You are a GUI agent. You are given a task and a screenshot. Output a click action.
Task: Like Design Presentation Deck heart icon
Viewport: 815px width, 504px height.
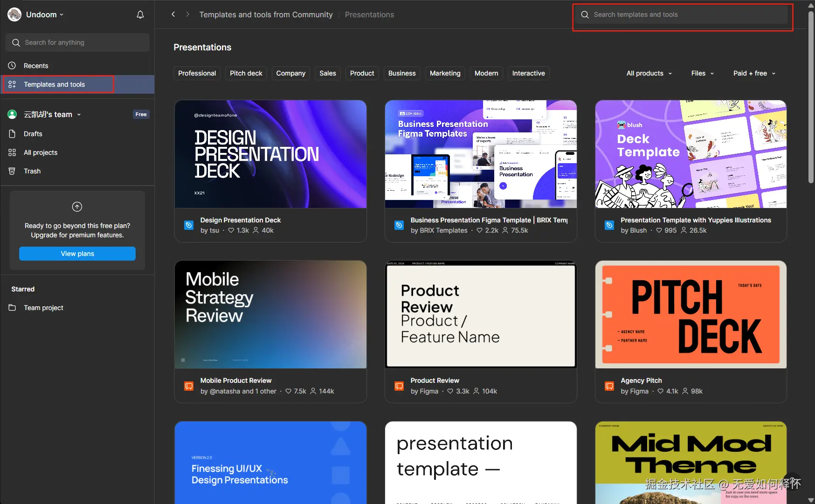click(231, 230)
